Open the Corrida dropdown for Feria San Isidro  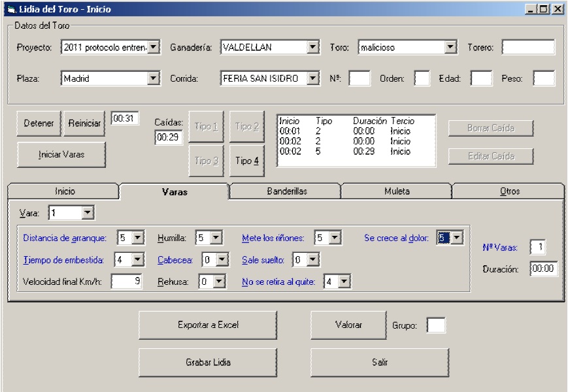tap(312, 78)
